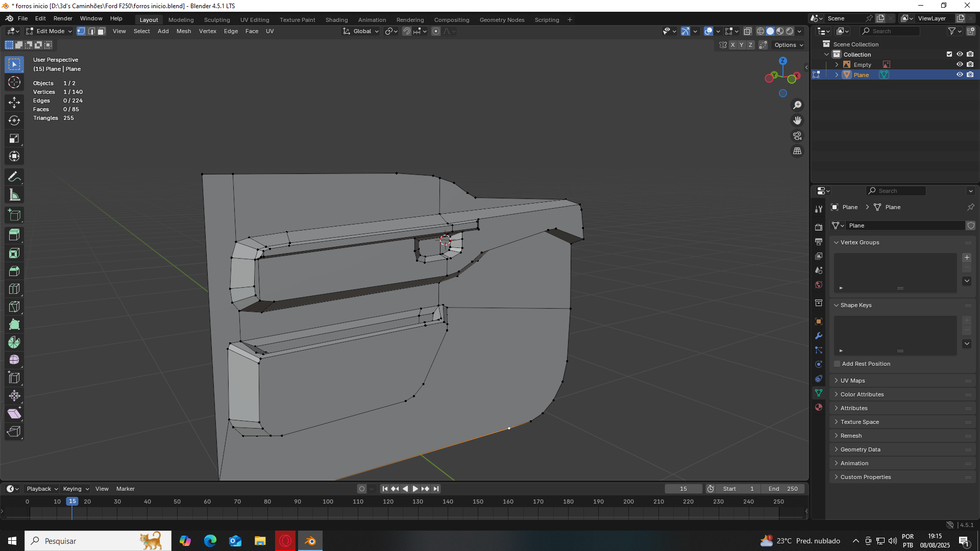Expand the UV Maps panel
This screenshot has width=980, height=551.
(x=852, y=381)
